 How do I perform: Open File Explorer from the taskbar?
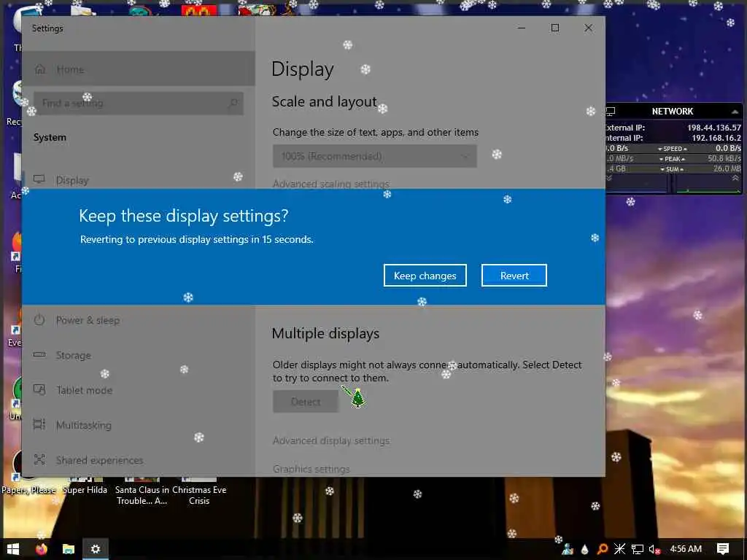[69, 549]
